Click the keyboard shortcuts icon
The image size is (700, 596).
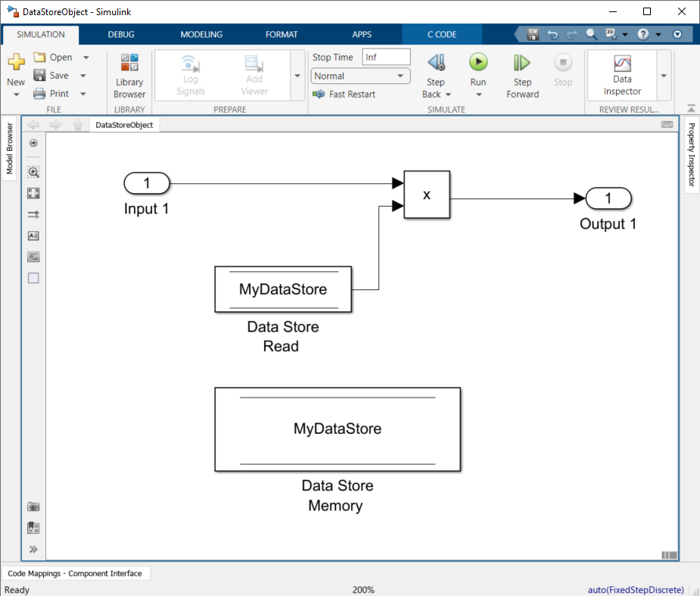(x=667, y=124)
